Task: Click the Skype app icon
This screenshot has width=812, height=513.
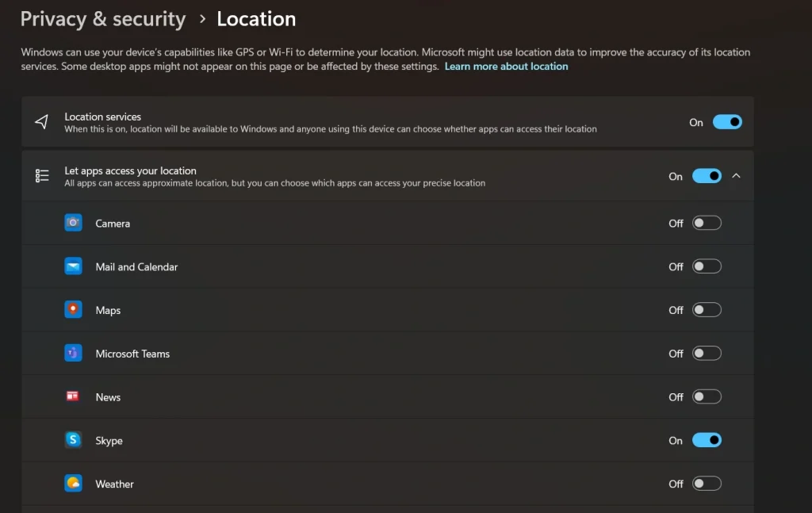Action: pos(73,440)
